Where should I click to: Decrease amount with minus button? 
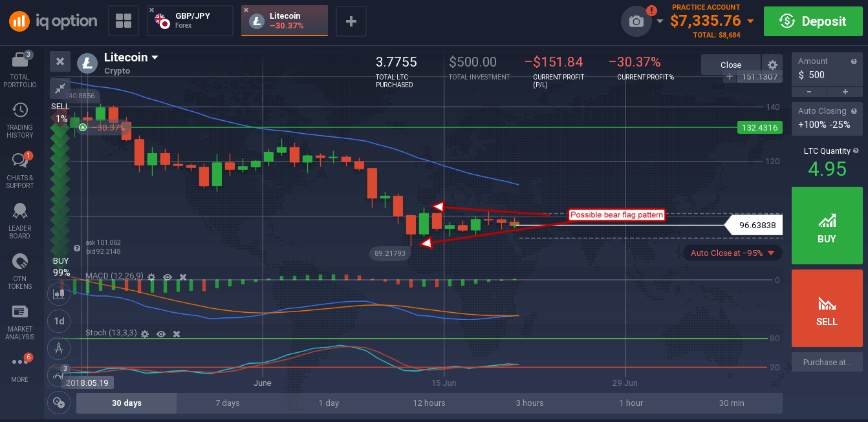[808, 92]
